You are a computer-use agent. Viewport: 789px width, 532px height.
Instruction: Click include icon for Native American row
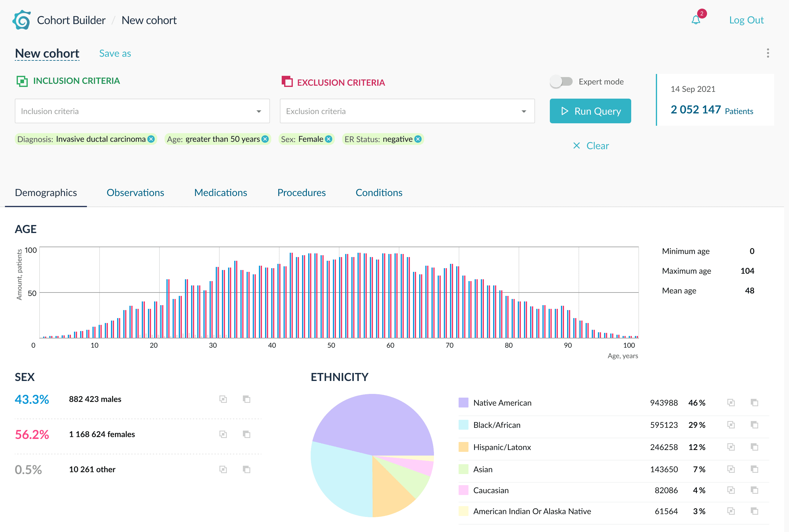[731, 403]
